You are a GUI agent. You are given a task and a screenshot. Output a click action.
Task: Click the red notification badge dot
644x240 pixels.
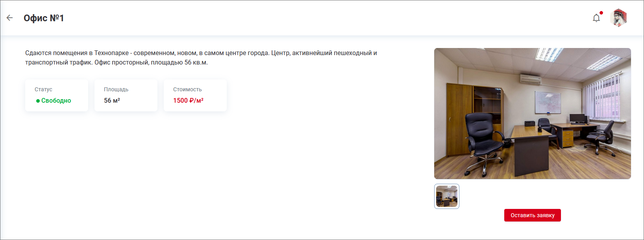pyautogui.click(x=601, y=13)
